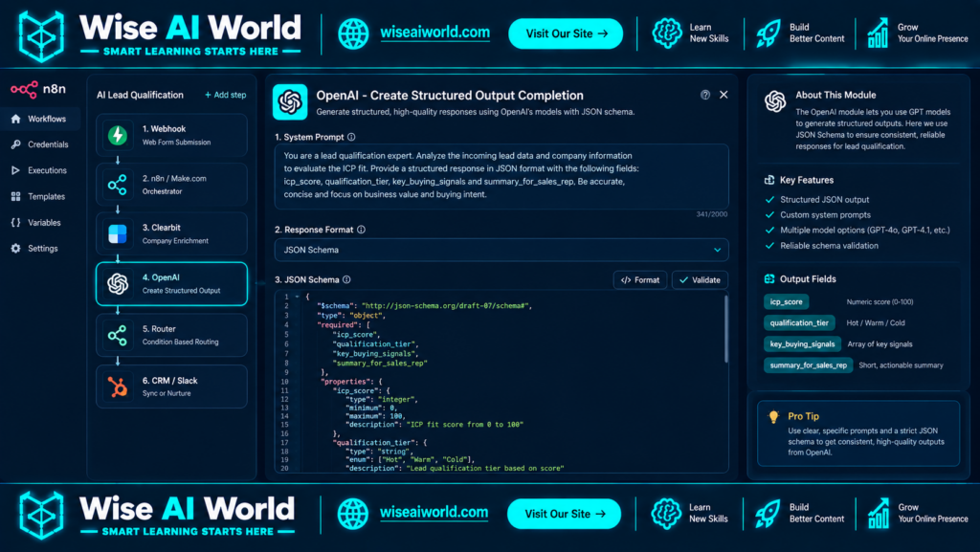
Task: Click the icp_score output field tag
Action: coord(787,301)
